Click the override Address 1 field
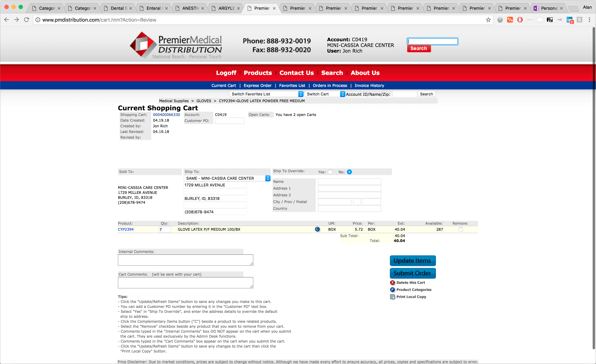 pyautogui.click(x=349, y=188)
